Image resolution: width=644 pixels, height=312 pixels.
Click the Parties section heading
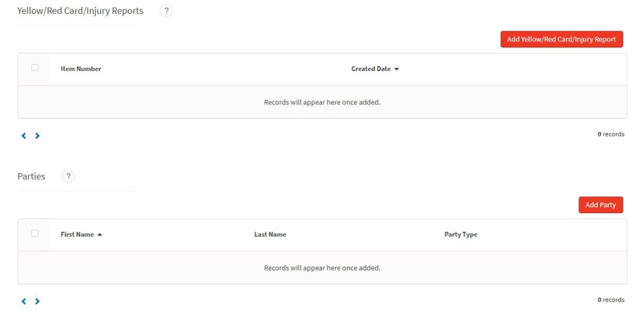coord(31,177)
